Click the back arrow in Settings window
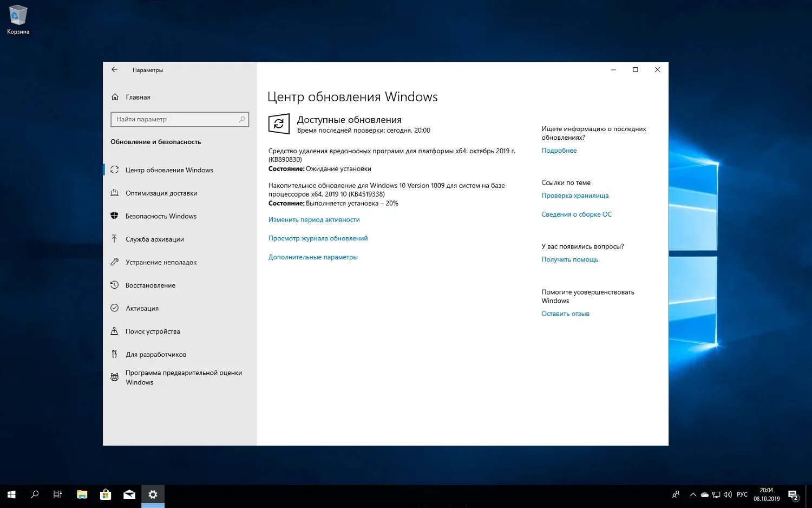The height and width of the screenshot is (508, 812). 114,70
